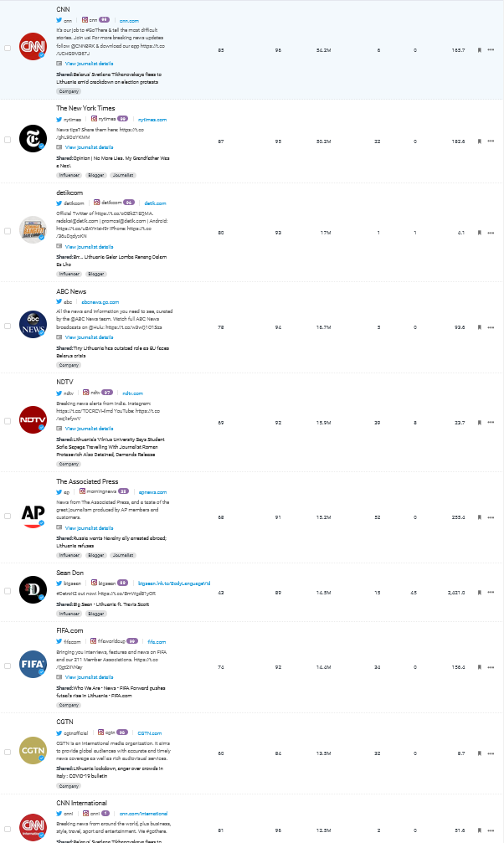
Task: Click The Associated Press Twitter icon
Action: click(x=59, y=491)
